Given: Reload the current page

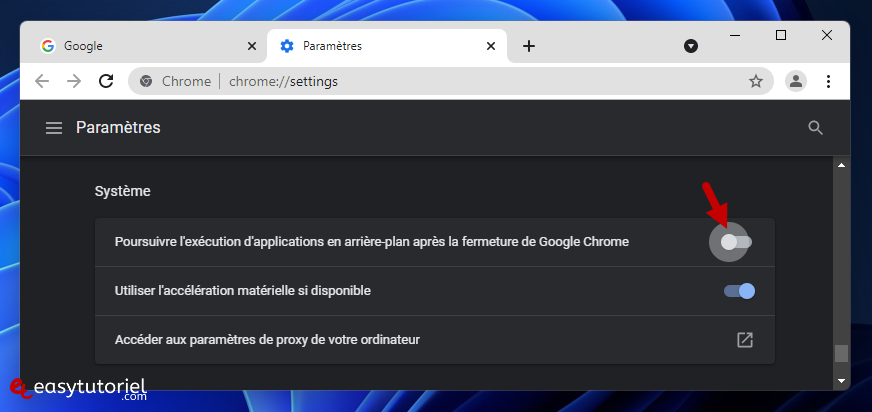Looking at the screenshot, I should (106, 81).
